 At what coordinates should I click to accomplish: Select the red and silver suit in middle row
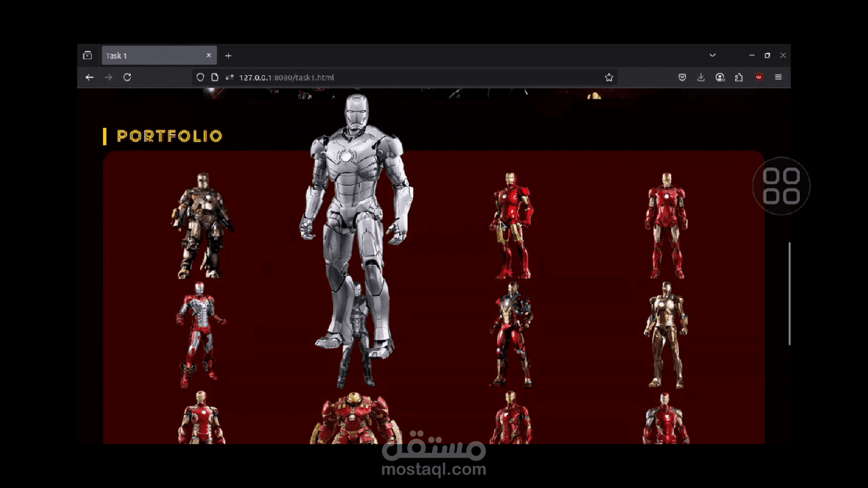coord(201,335)
